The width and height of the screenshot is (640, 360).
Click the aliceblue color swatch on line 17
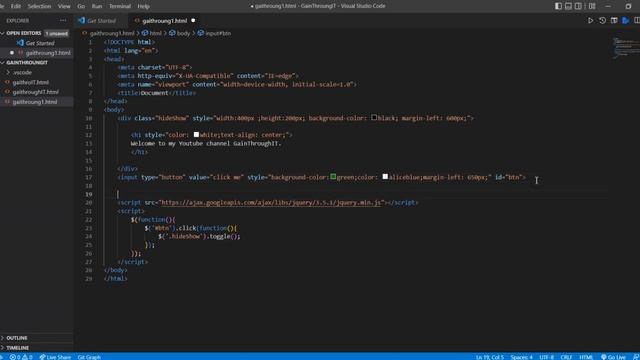pos(385,177)
